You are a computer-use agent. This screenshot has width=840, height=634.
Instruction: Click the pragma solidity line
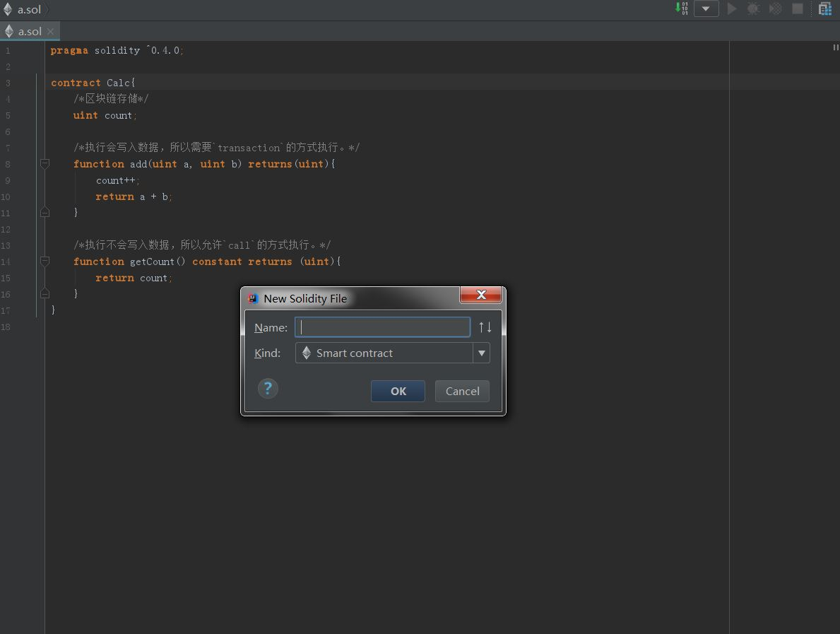tap(117, 50)
